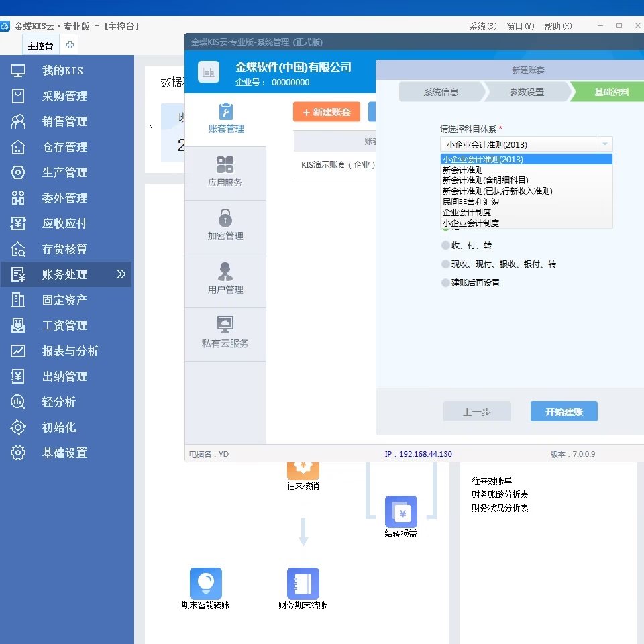
Task: Open 加密管理 lock icon
Action: 225,217
